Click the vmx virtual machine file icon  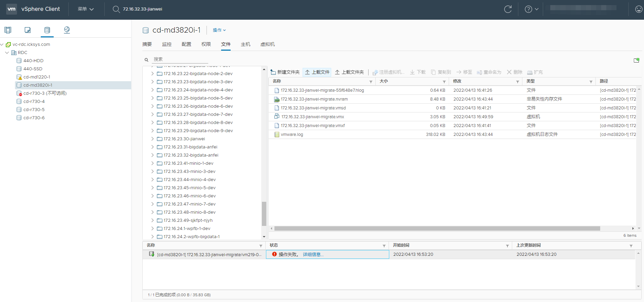277,117
